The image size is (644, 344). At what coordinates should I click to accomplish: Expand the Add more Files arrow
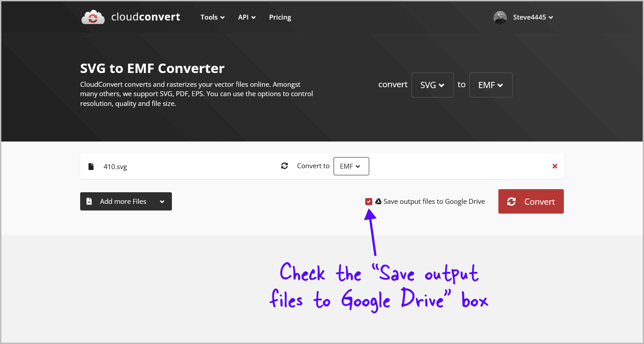[162, 202]
